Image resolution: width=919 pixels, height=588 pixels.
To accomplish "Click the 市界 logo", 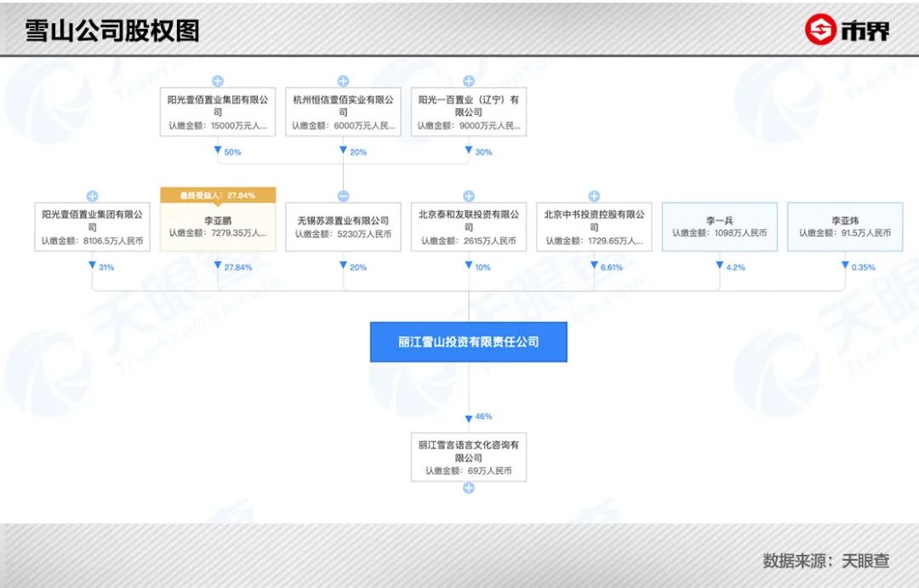I will click(x=847, y=29).
